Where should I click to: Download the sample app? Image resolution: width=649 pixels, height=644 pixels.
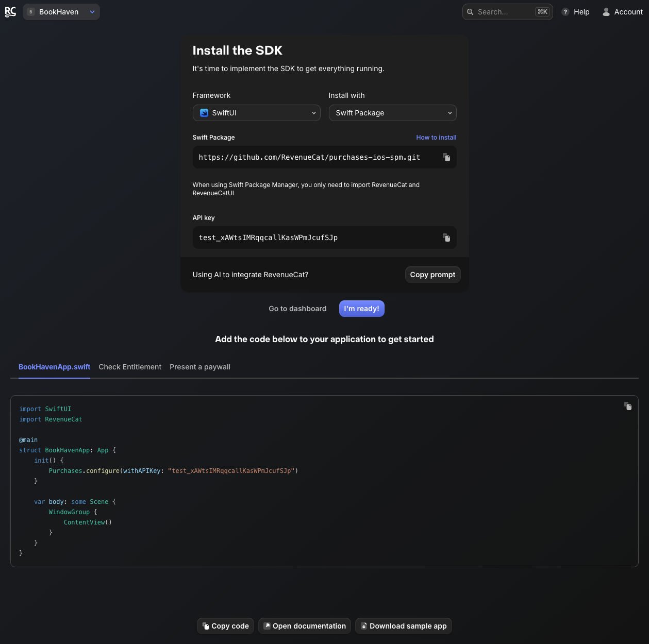coord(403,626)
